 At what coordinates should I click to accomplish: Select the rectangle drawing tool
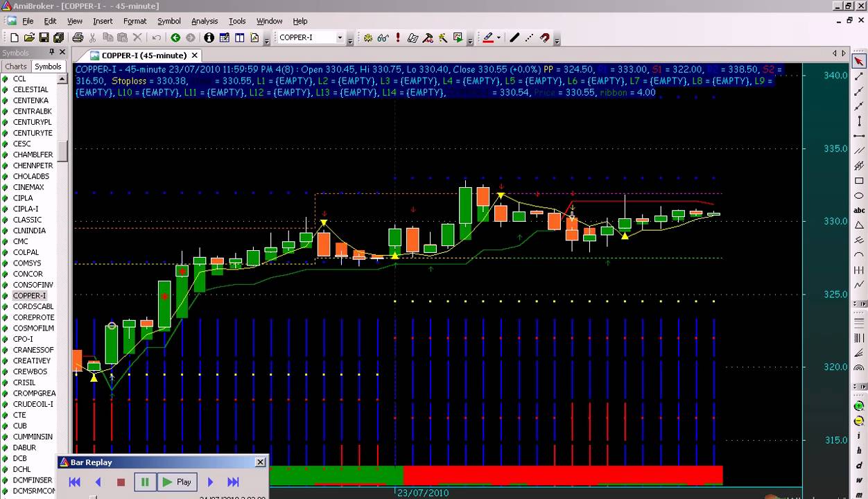[x=859, y=181]
